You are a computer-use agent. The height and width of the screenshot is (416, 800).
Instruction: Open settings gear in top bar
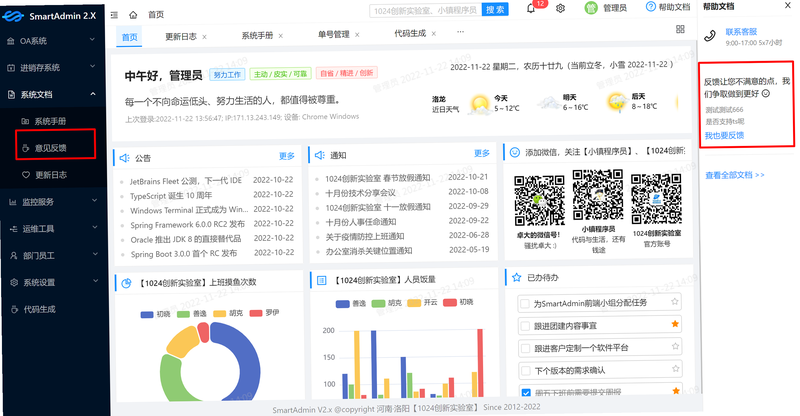(x=560, y=8)
